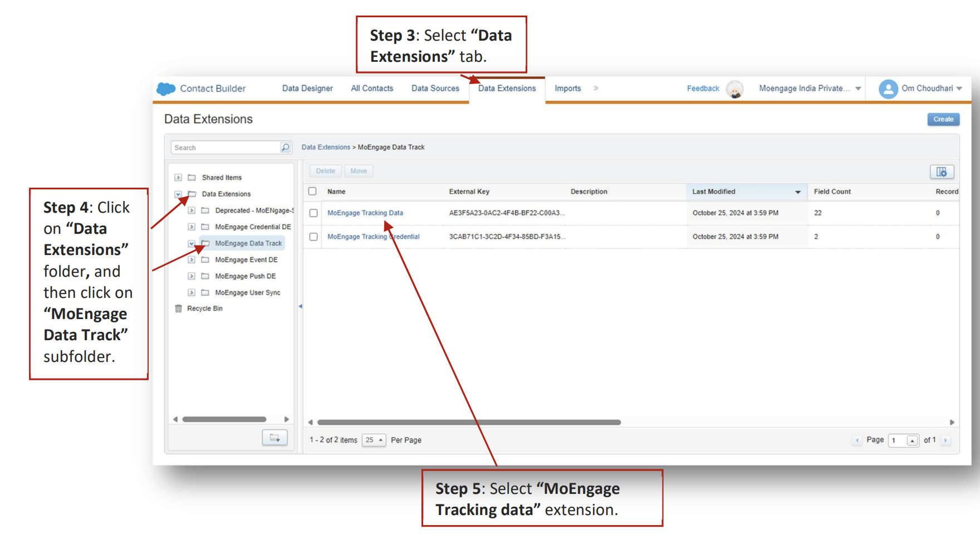The width and height of the screenshot is (980, 539).
Task: Click the Move button
Action: click(359, 171)
